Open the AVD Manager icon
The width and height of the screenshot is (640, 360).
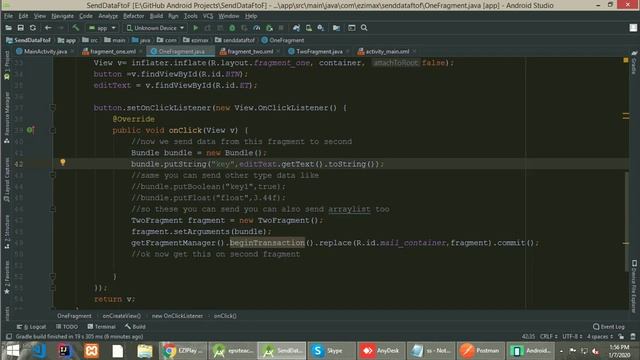tap(309, 28)
